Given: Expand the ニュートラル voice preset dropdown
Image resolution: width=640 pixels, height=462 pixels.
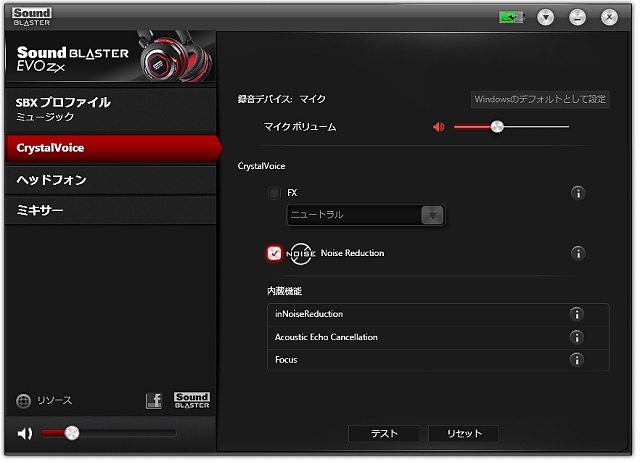Looking at the screenshot, I should point(366,215).
